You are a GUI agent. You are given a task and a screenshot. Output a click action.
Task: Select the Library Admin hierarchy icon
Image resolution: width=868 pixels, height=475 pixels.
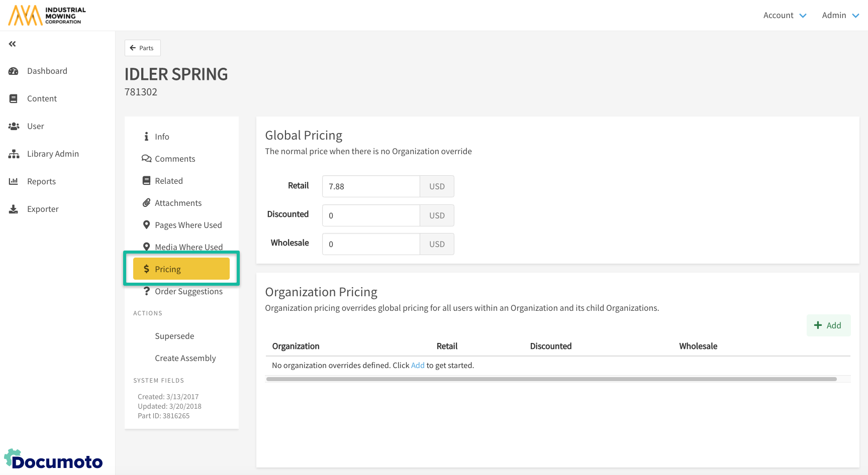coord(14,154)
